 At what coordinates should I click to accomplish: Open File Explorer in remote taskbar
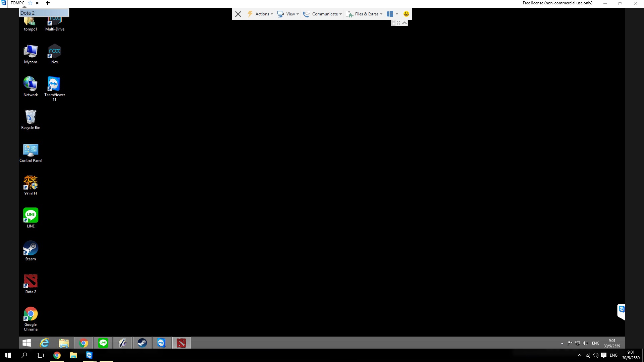(x=64, y=343)
